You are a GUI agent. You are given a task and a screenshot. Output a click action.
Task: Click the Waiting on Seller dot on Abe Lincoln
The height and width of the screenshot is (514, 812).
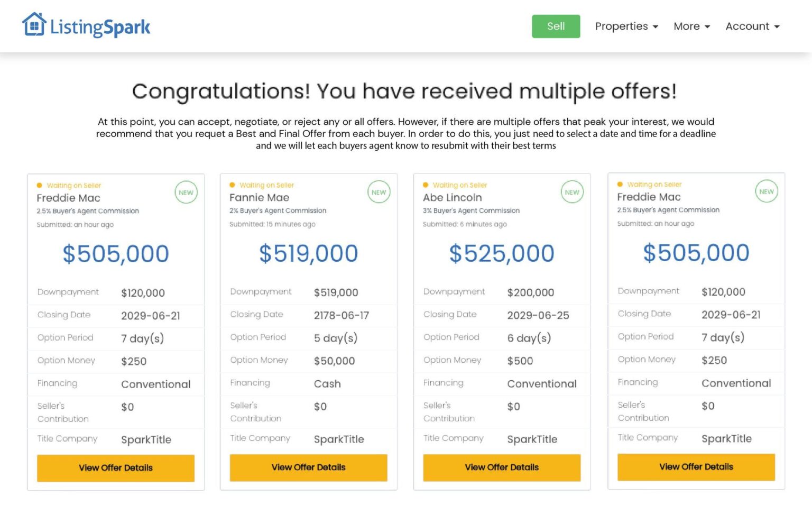[426, 185]
